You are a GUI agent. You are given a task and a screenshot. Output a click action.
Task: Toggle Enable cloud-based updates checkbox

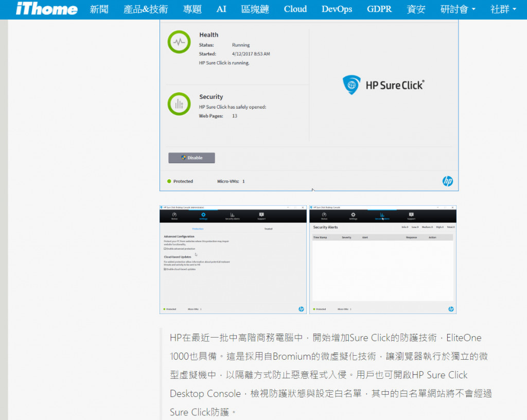(165, 270)
